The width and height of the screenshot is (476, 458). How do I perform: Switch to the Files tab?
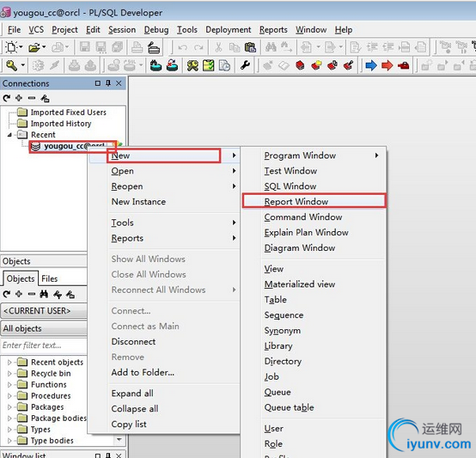point(50,278)
